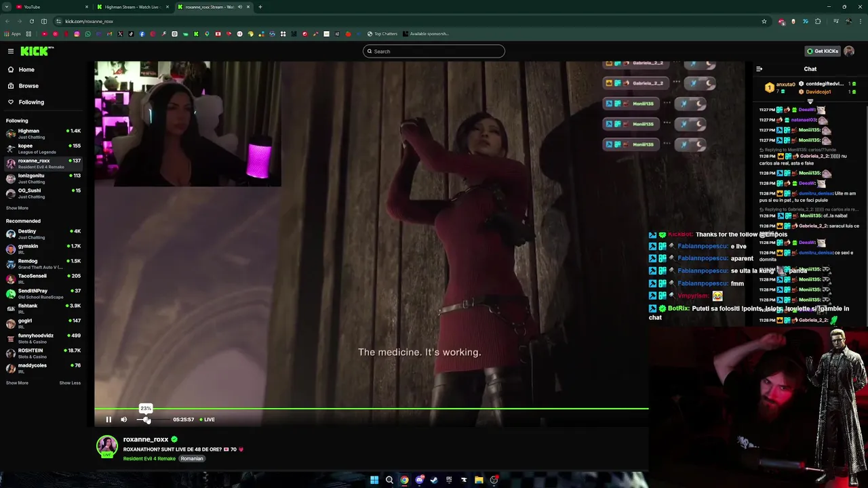Switch to the Highman Stream tab
The width and height of the screenshot is (868, 488).
click(x=132, y=7)
